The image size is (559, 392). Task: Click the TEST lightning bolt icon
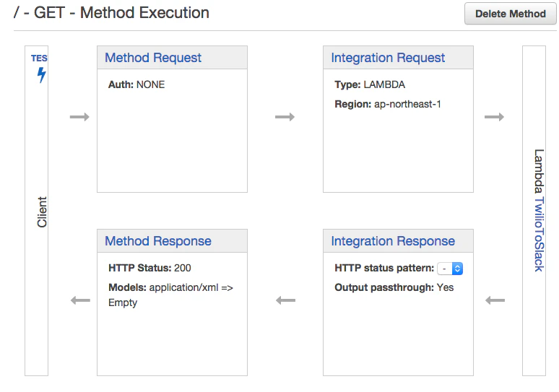(x=41, y=75)
